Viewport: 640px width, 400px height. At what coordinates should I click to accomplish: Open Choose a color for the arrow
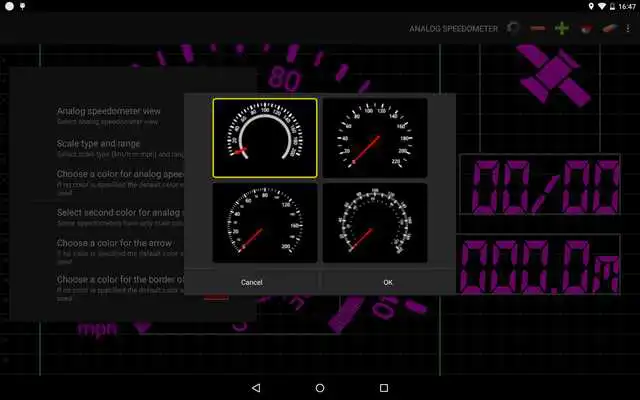tap(120, 252)
